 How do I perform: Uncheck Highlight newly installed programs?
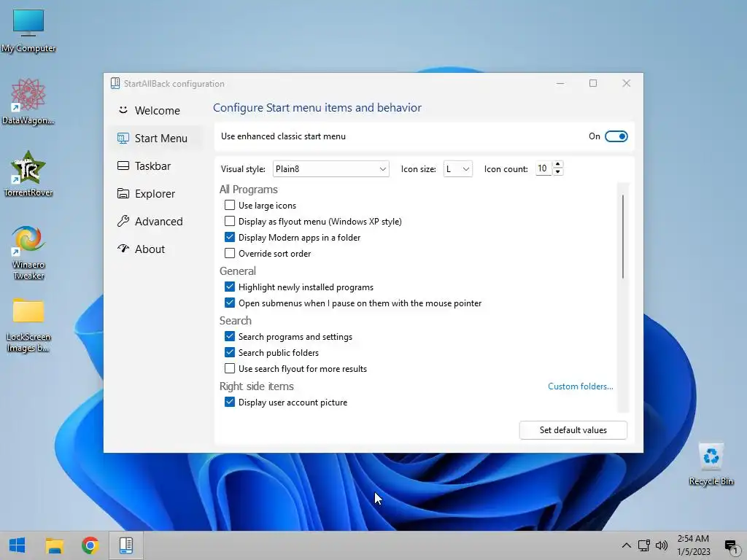point(230,287)
